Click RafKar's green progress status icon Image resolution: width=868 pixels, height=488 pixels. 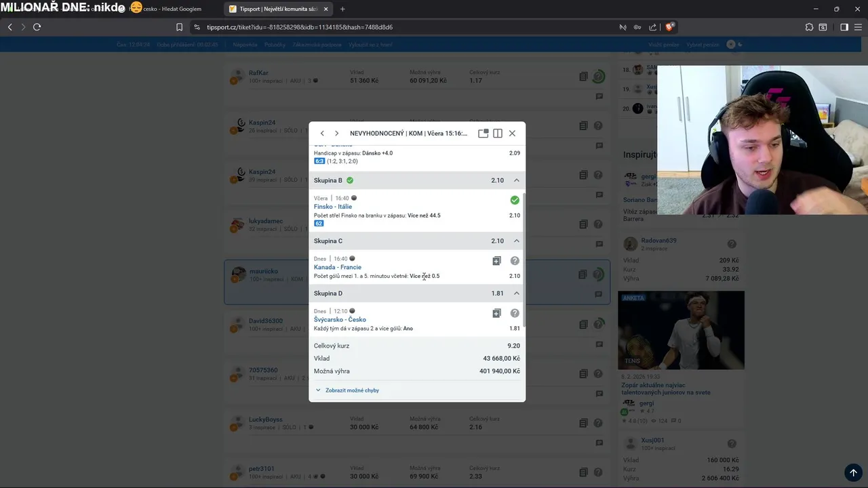(598, 77)
